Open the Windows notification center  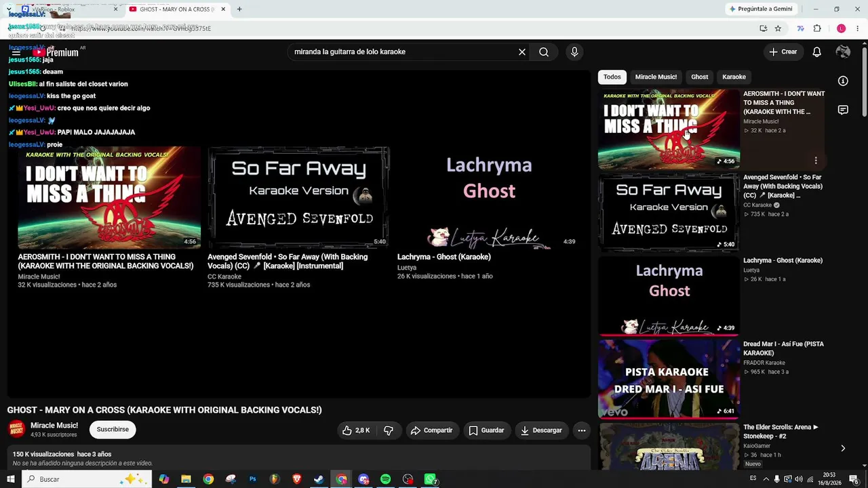click(854, 479)
